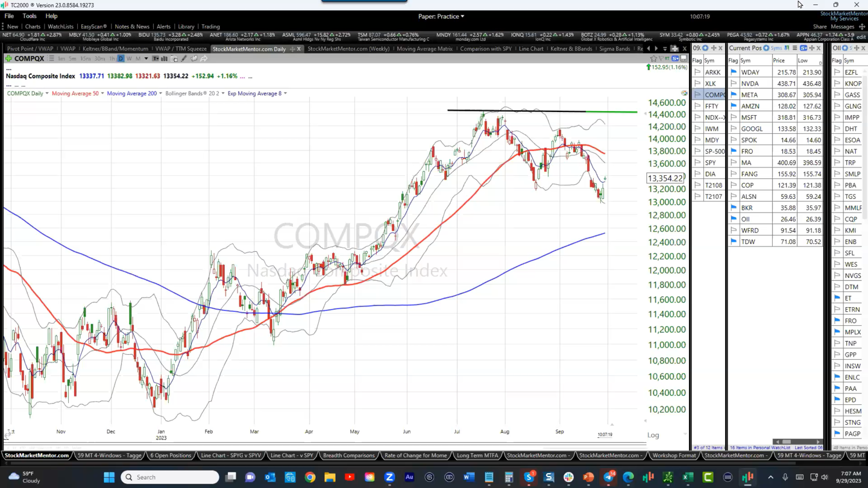Close the StockMarketMentor.com Daily tab
The image size is (868, 488).
(x=299, y=49)
